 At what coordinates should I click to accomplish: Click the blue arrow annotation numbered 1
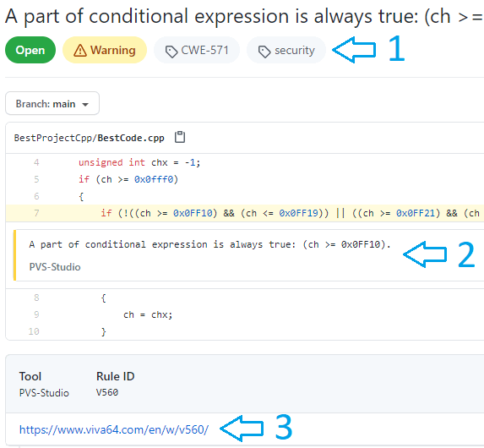coord(354,50)
